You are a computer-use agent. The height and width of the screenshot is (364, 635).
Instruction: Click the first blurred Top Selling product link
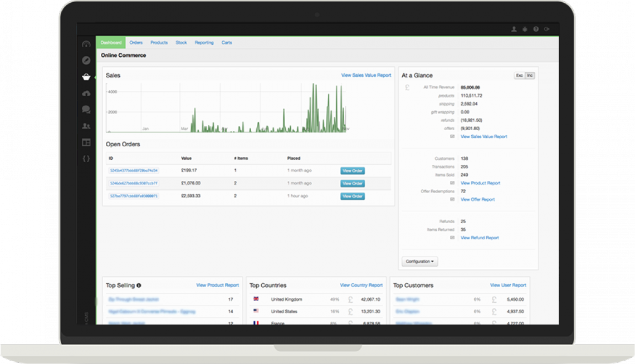133,299
